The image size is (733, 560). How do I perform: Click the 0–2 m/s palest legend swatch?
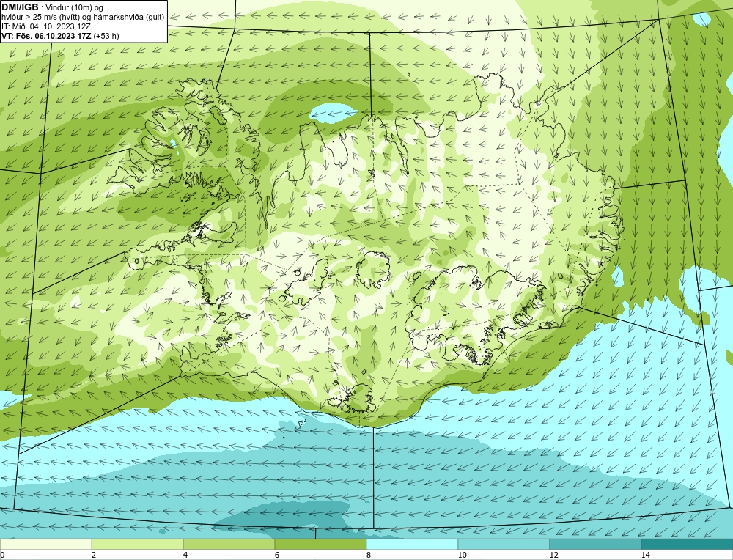tap(45, 544)
